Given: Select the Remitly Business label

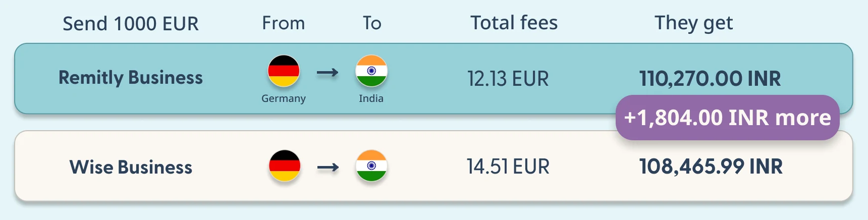Looking at the screenshot, I should (131, 78).
